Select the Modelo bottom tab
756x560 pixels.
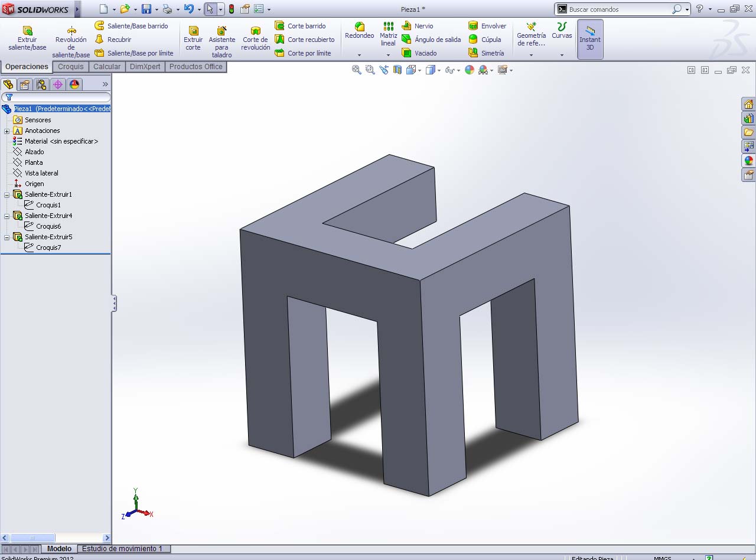(x=59, y=549)
